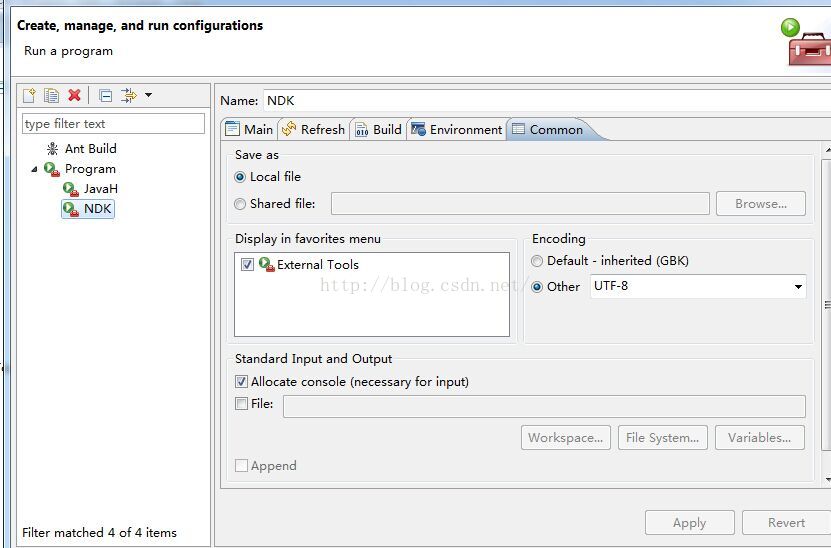Image resolution: width=831 pixels, height=548 pixels.
Task: Click the Ant Build ant icon
Action: tap(52, 149)
